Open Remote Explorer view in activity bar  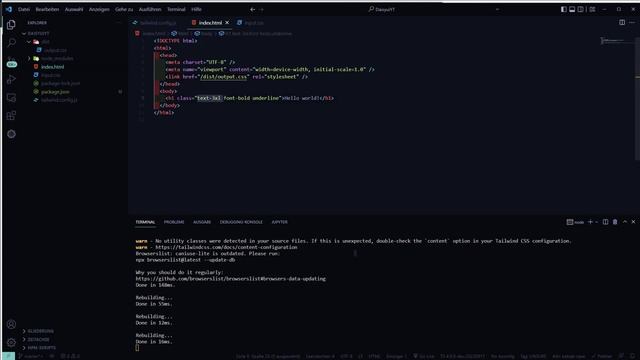[11, 98]
